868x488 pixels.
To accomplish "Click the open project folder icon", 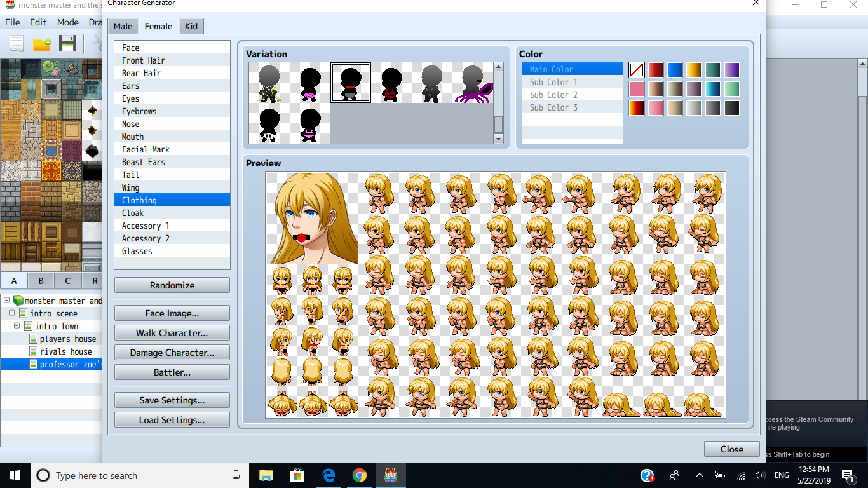I will click(x=42, y=44).
